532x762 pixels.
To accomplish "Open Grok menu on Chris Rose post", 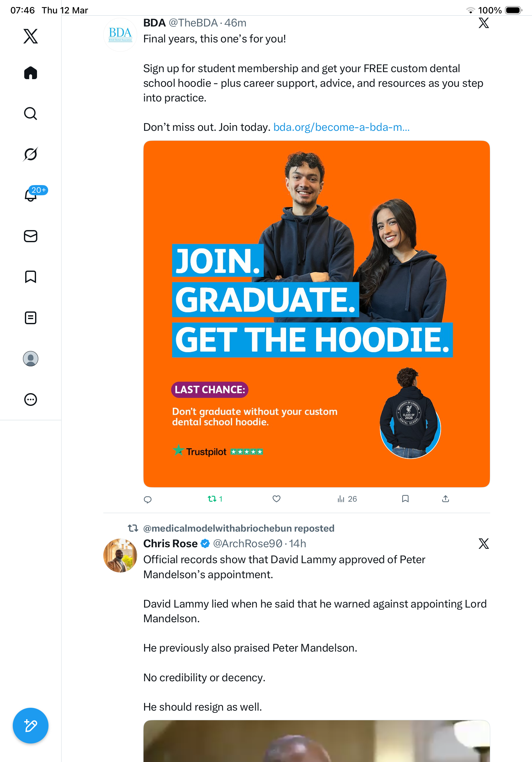I will (484, 544).
